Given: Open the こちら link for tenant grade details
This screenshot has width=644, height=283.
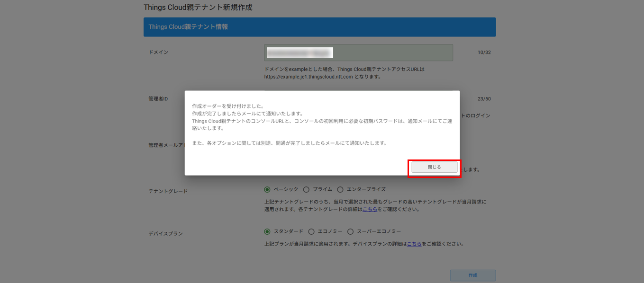Looking at the screenshot, I should click(370, 209).
